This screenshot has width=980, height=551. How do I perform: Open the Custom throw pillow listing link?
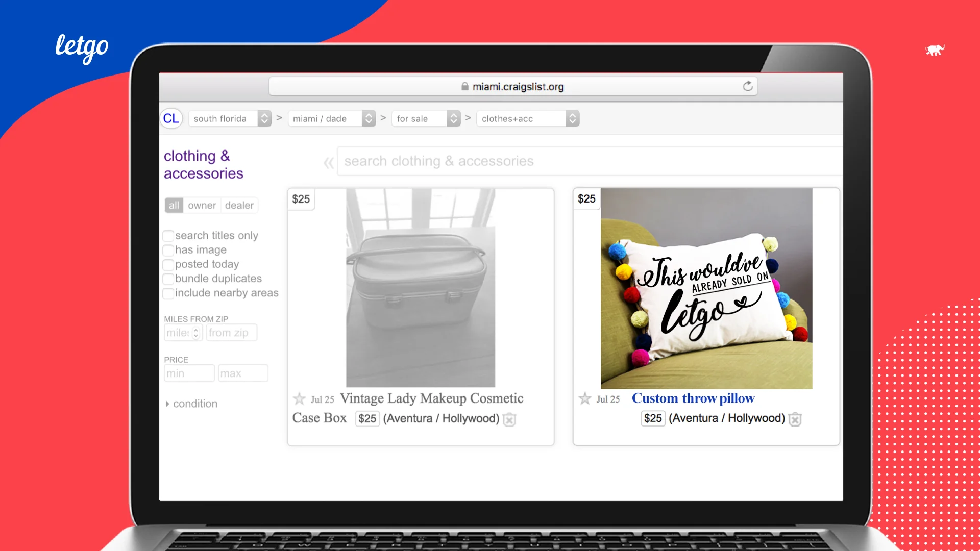(693, 398)
